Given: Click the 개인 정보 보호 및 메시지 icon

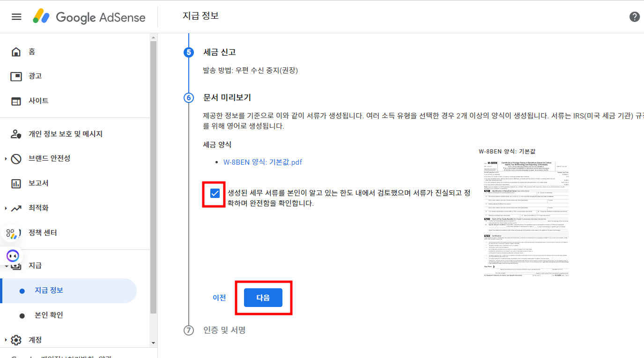Looking at the screenshot, I should coord(16,133).
